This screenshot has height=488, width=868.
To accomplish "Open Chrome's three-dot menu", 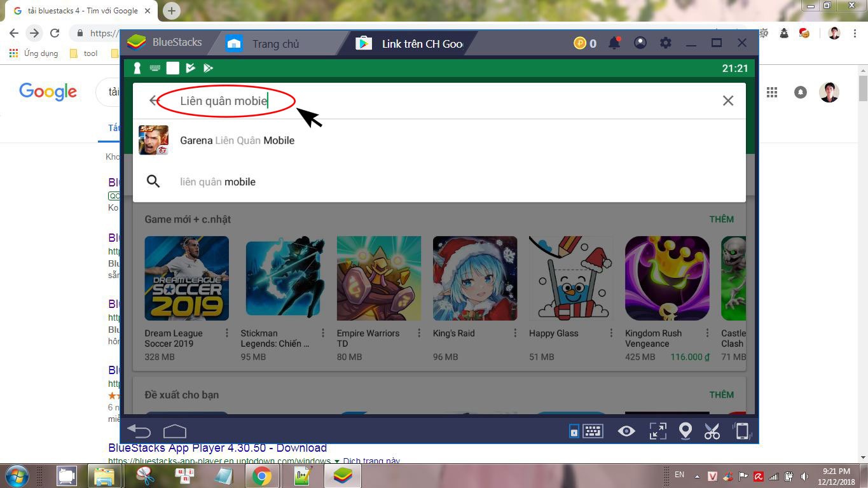I will coord(854,33).
